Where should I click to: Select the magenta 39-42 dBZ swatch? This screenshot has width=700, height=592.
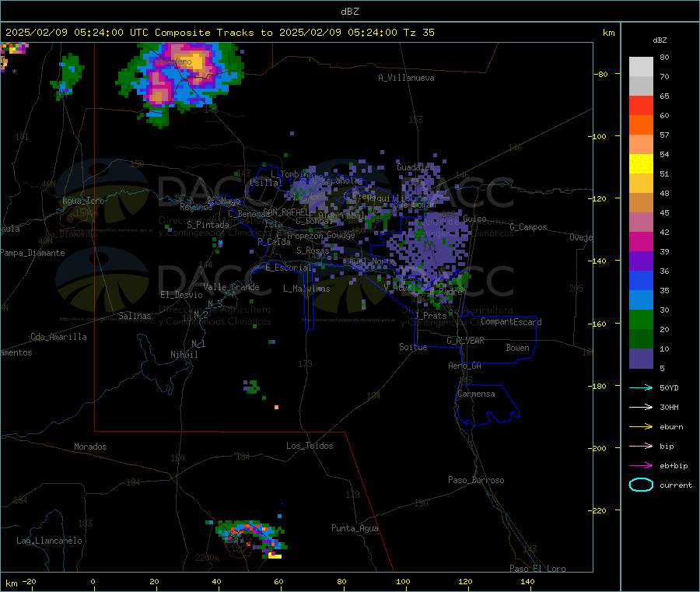click(641, 241)
